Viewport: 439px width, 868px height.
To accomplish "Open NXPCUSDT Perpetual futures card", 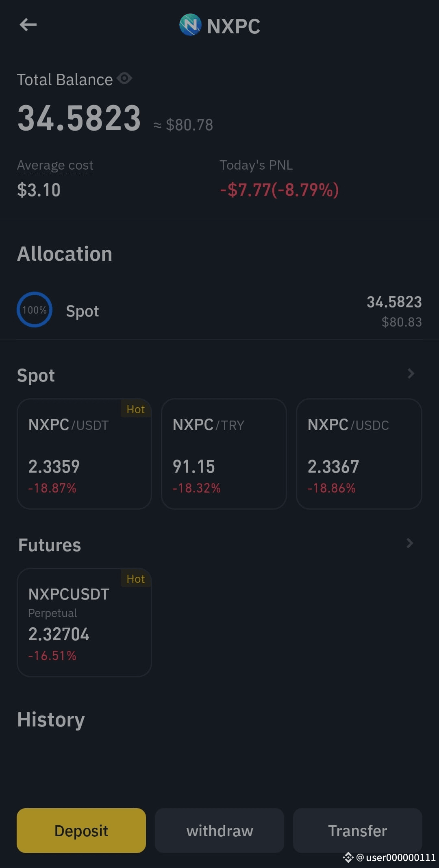I will pos(84,622).
